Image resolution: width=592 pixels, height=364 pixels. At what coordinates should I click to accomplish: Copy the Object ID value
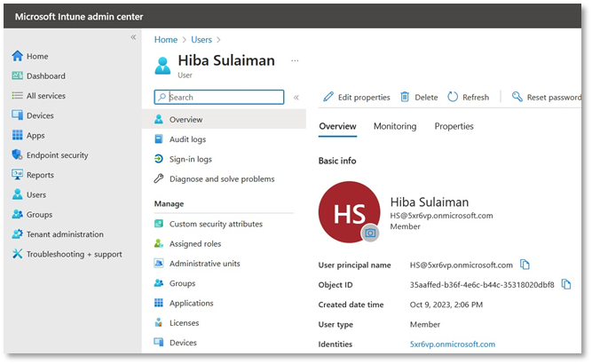[x=566, y=284]
